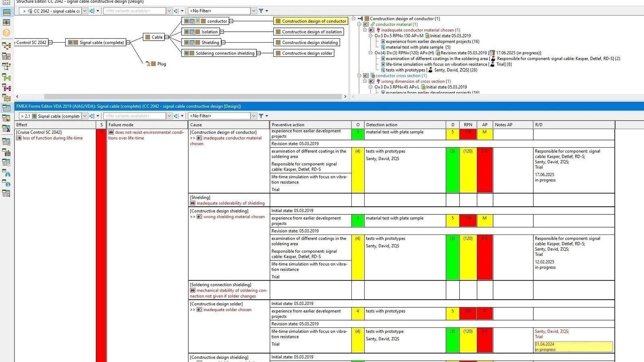Collapse the Cable node in structure diagram
This screenshot has width=644, height=362.
pos(166,37)
